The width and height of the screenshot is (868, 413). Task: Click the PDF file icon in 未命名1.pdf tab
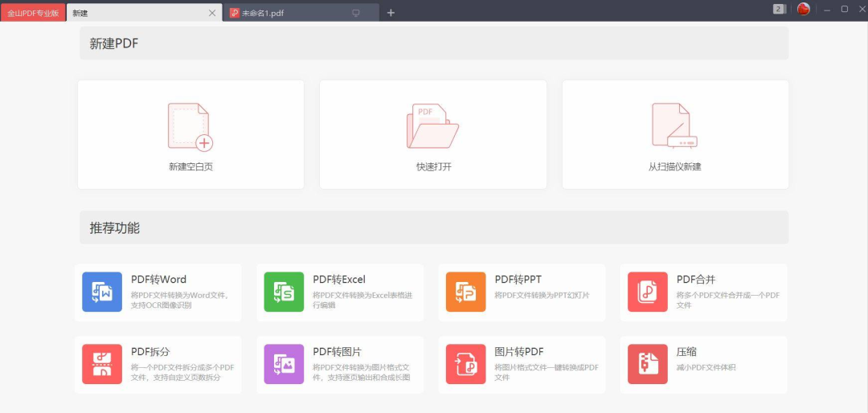click(x=235, y=13)
